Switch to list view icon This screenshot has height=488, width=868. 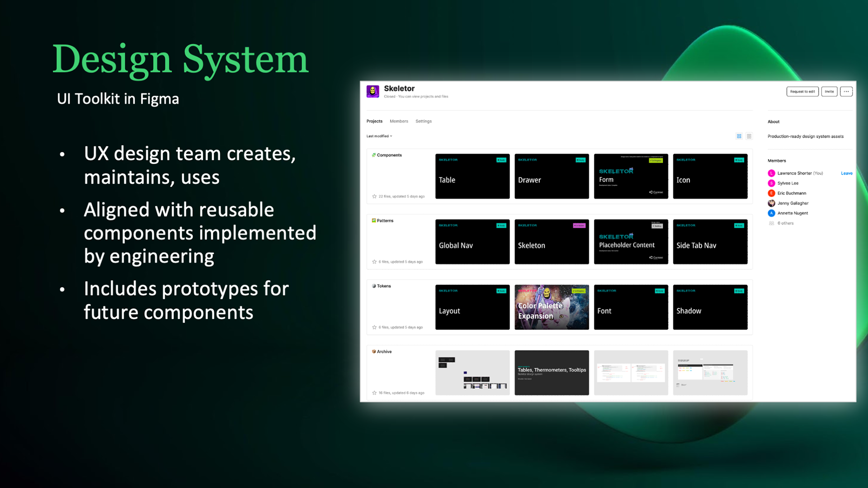749,136
